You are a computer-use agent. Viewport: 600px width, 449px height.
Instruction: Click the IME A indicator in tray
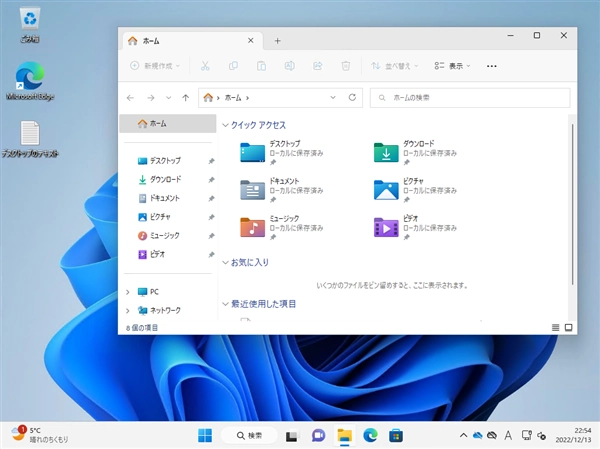508,436
